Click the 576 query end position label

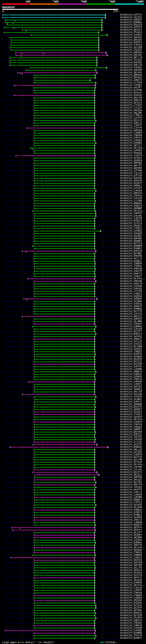click(115, 11)
